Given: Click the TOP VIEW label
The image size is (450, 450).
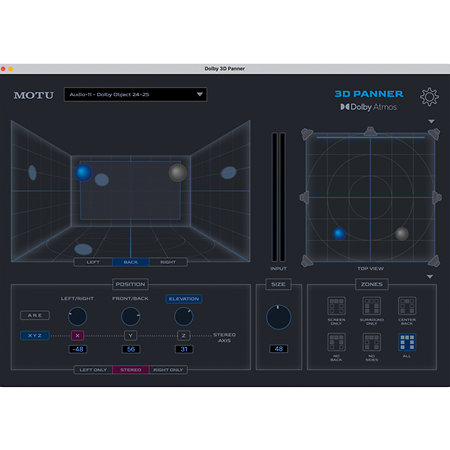Looking at the screenshot, I should (370, 269).
